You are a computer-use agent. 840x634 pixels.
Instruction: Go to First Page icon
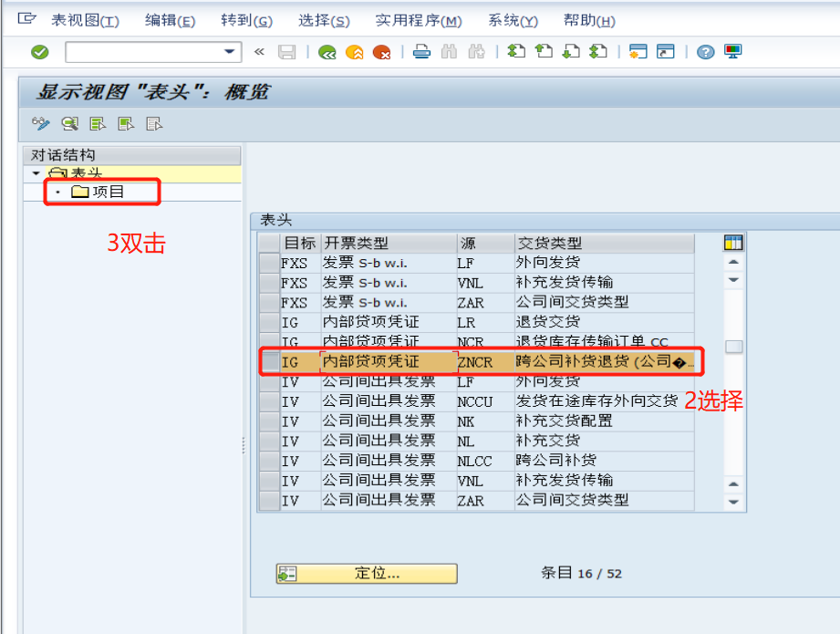(516, 52)
